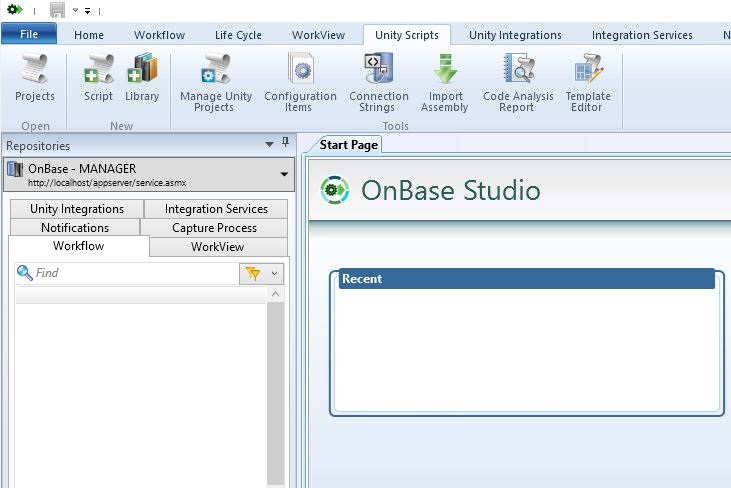
Task: Switch to the Integration Services ribbon tab
Action: [642, 35]
